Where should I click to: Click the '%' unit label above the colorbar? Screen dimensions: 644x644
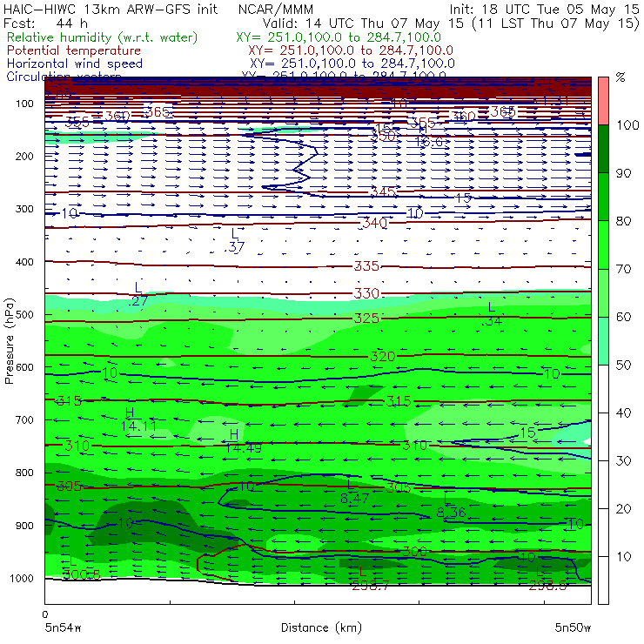(x=621, y=77)
